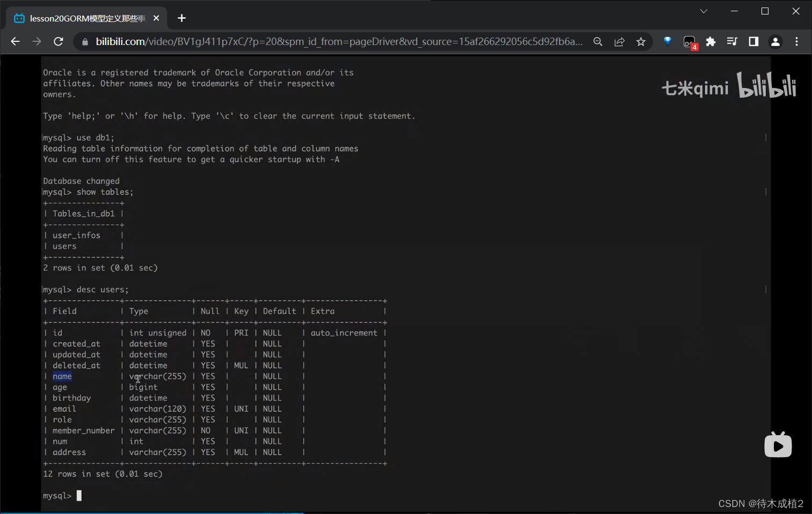The image size is (812, 514).
Task: Click 'birthday' field name
Action: [x=72, y=398]
